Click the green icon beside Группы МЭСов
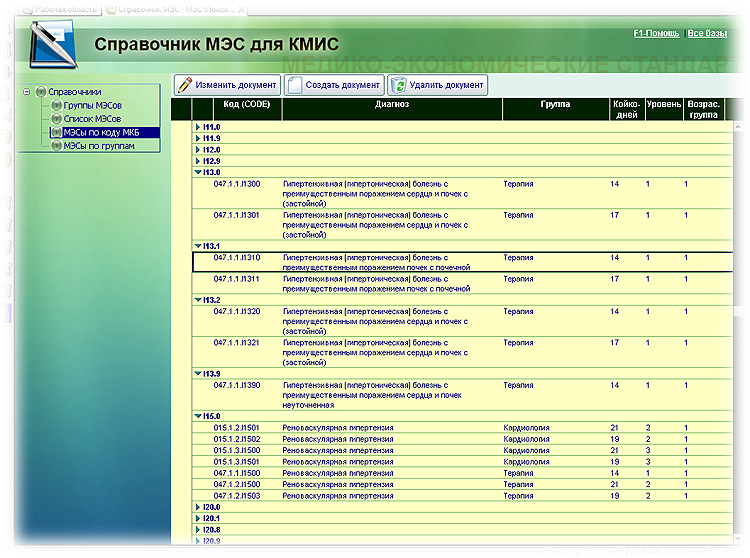Image resolution: width=750 pixels, height=558 pixels. pos(56,105)
